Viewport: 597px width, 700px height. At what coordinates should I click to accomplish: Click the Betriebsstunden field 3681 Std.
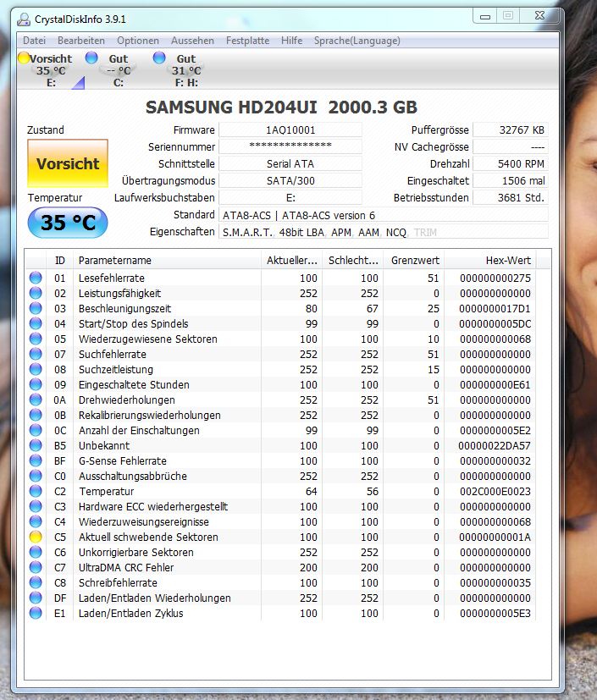(x=511, y=197)
